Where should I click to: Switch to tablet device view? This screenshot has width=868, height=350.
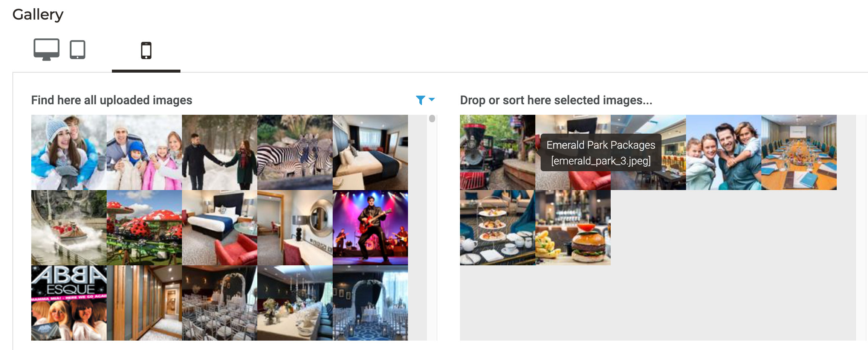tap(78, 50)
